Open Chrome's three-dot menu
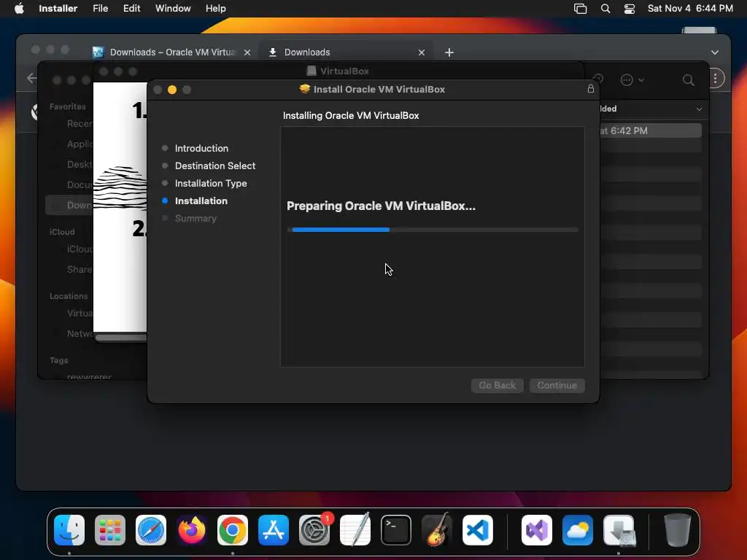 [x=715, y=79]
